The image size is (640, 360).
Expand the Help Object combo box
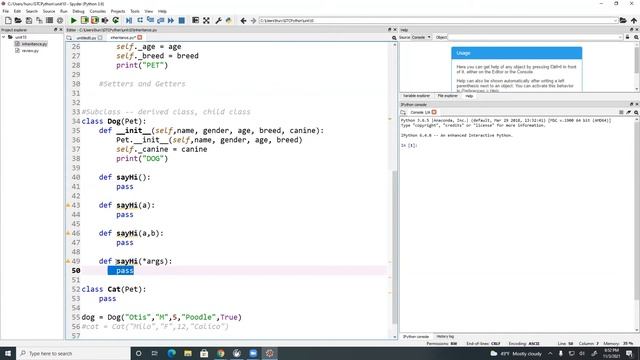pyautogui.click(x=620, y=37)
